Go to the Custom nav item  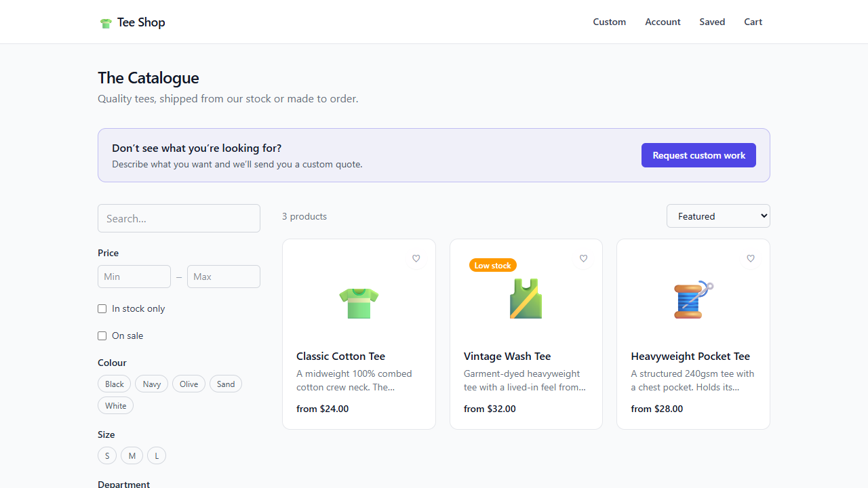point(610,22)
